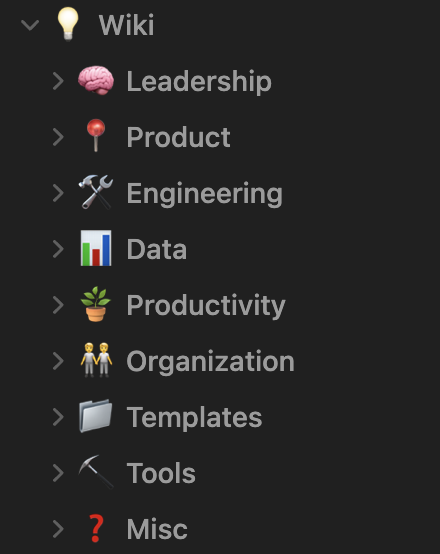Collapse the Wiki section chevron
The width and height of the screenshot is (440, 554).
click(30, 25)
